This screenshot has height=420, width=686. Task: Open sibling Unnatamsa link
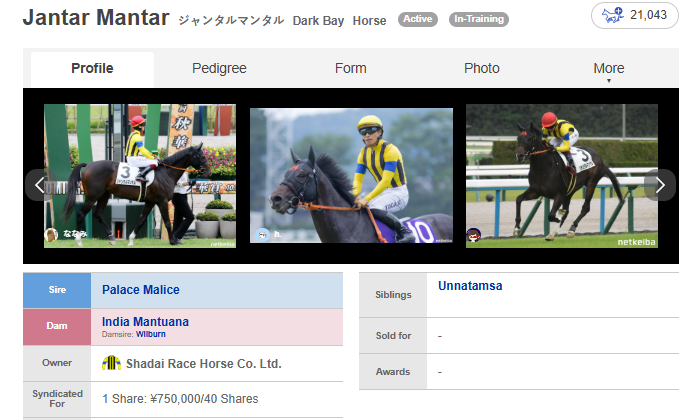[470, 286]
